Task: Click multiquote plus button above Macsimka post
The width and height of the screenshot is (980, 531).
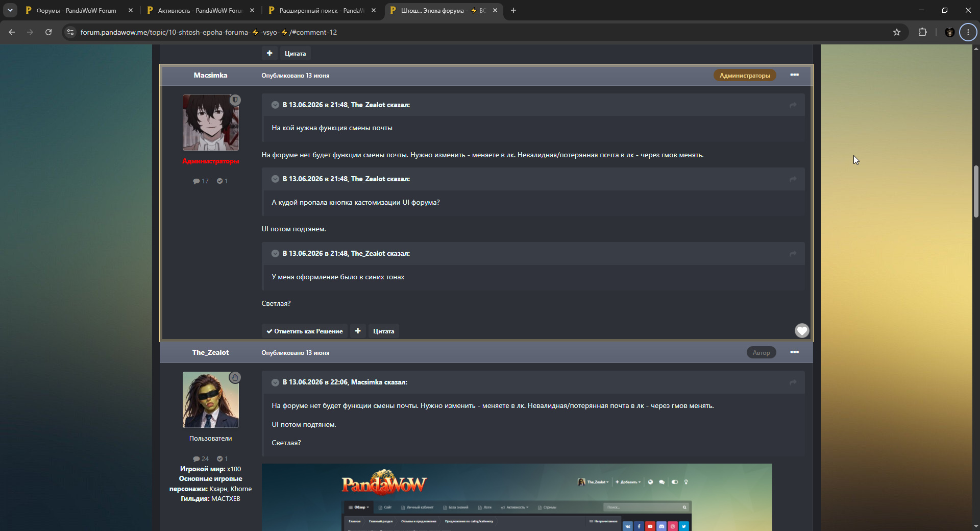Action: [x=269, y=53]
